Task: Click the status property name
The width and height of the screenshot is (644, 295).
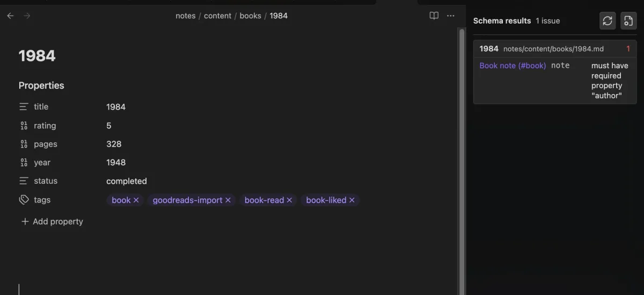Action: click(x=46, y=181)
